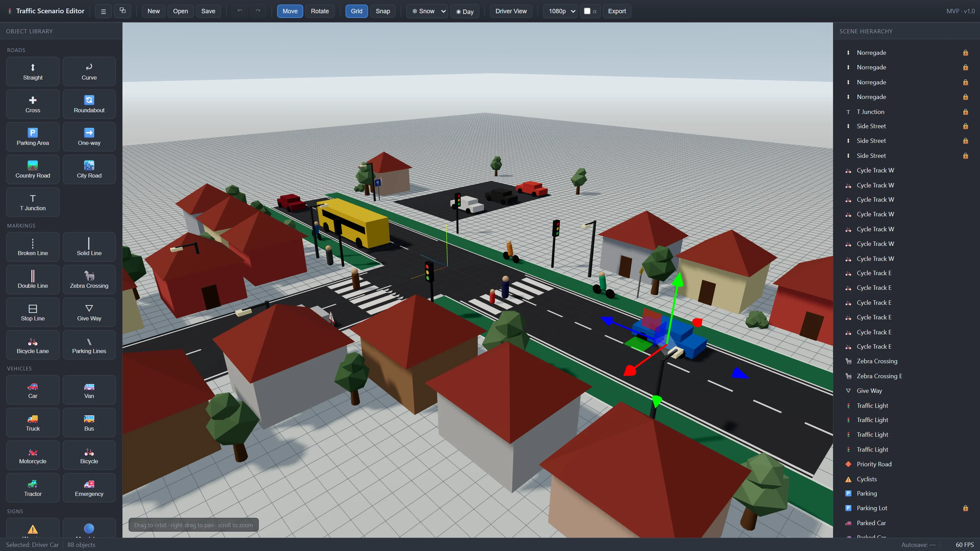Save the current scenario
Screen dimensions: 980x551
coord(208,11)
